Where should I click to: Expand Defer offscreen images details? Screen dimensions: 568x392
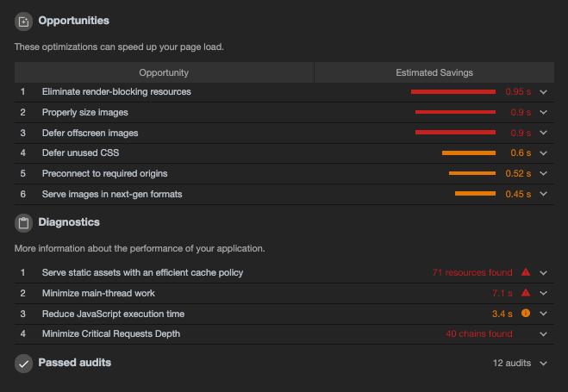[x=543, y=133]
